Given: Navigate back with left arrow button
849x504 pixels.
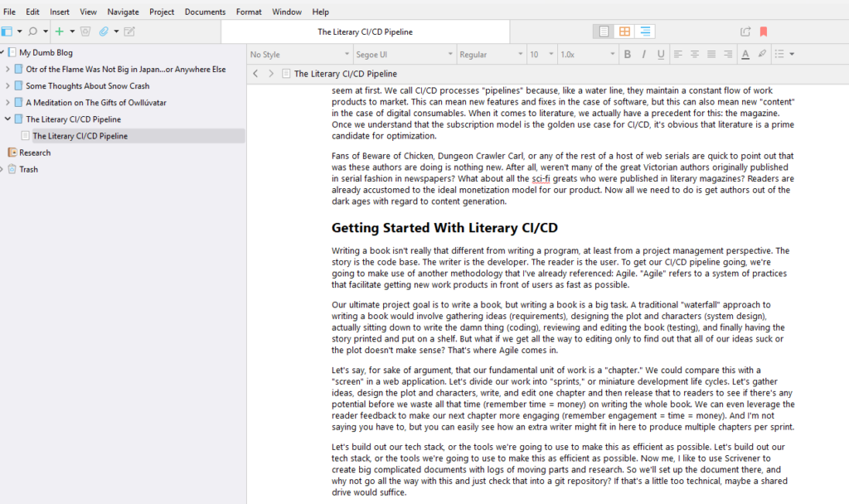Looking at the screenshot, I should point(255,74).
